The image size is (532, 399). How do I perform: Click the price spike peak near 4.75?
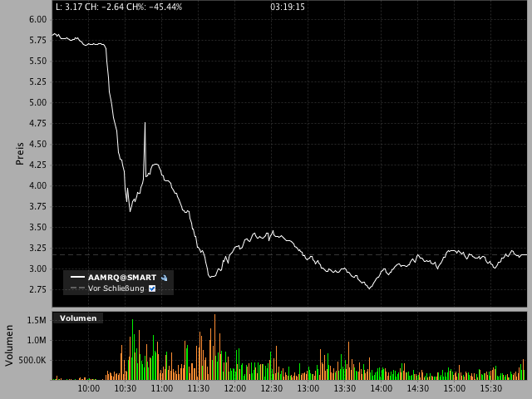click(x=145, y=124)
